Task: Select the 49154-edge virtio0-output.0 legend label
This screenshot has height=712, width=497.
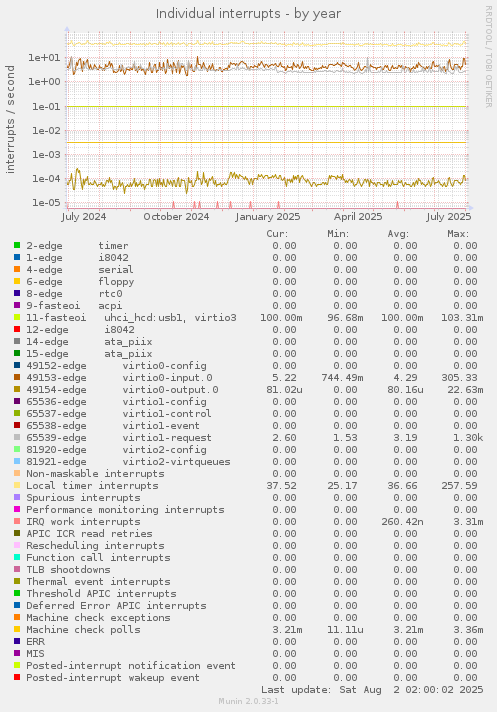Action: tap(122, 390)
